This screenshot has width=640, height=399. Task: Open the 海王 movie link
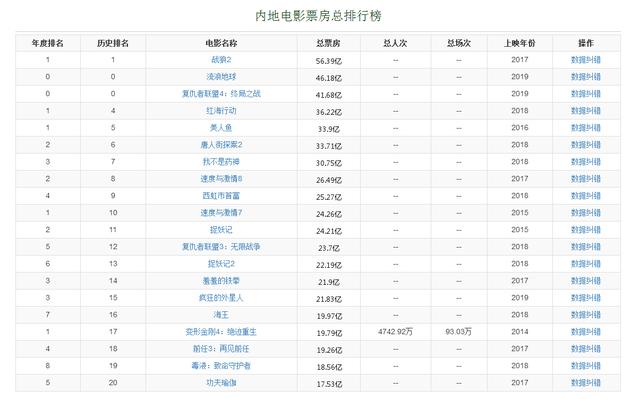[x=221, y=315]
